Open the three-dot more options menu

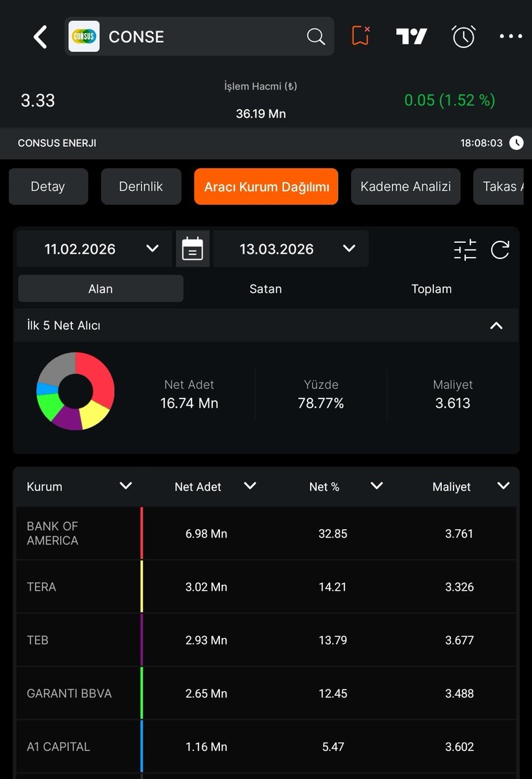click(x=511, y=36)
